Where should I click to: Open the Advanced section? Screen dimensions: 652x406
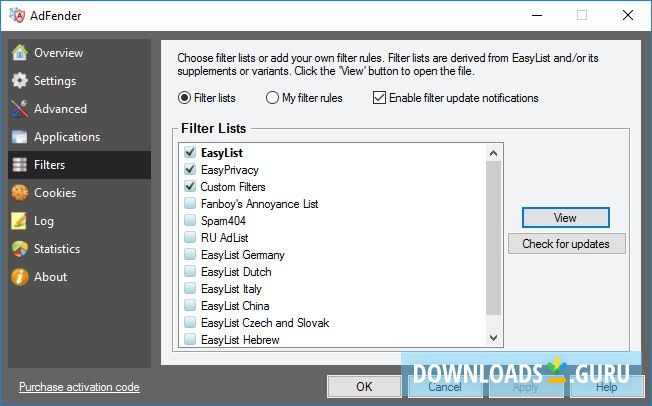click(x=60, y=109)
